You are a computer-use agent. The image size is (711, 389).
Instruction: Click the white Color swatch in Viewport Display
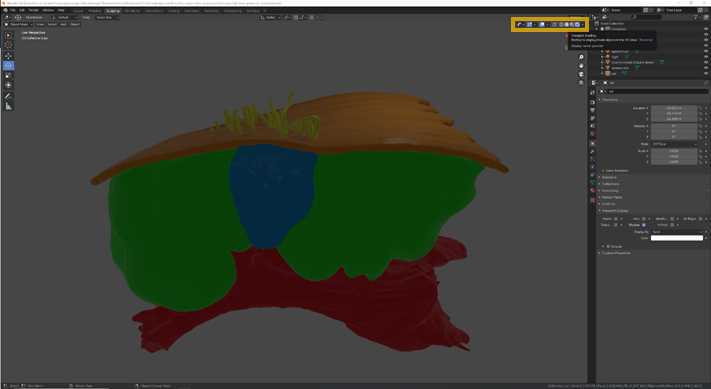[677, 238]
